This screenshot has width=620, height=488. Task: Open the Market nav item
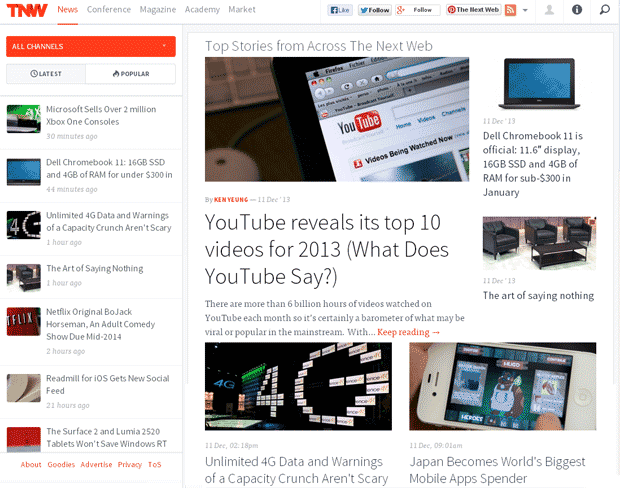tap(242, 9)
